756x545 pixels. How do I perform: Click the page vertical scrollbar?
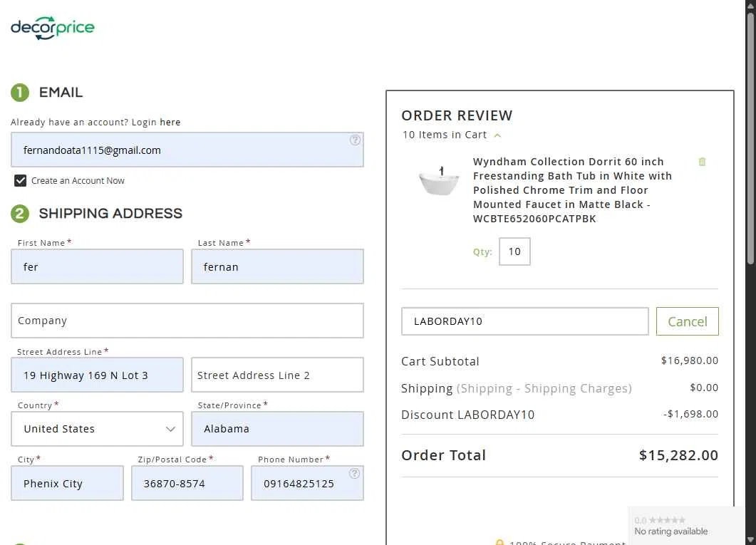(750, 137)
